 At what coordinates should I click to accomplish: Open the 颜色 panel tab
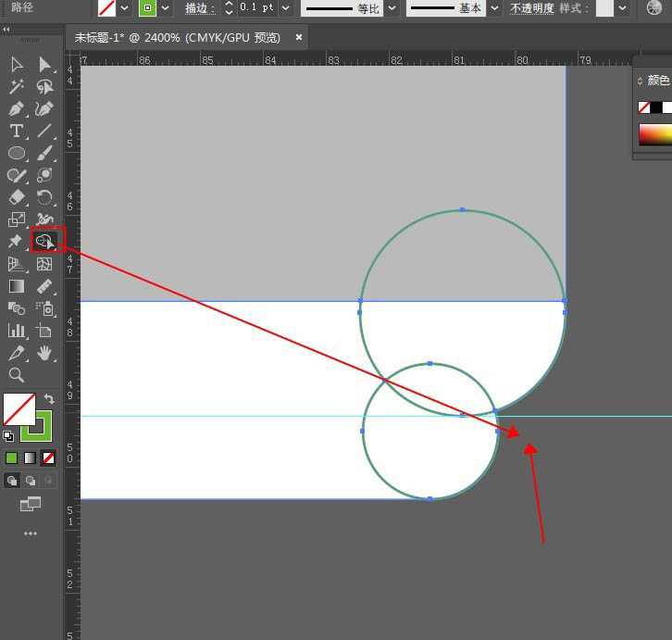(x=657, y=81)
